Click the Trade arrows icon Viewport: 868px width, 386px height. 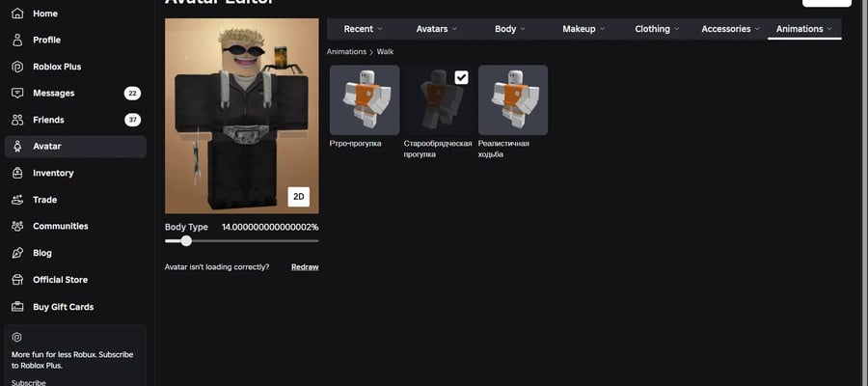pos(17,200)
